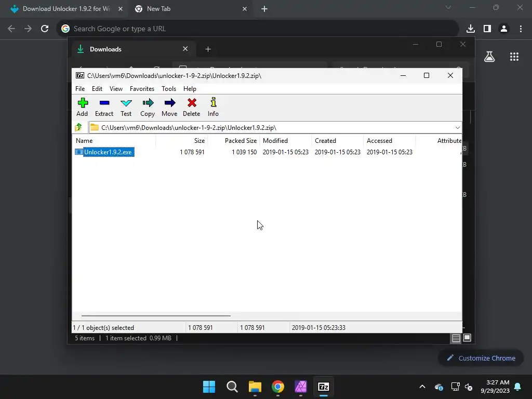
Task: Click the Chrome back arrow
Action: pyautogui.click(x=11, y=29)
